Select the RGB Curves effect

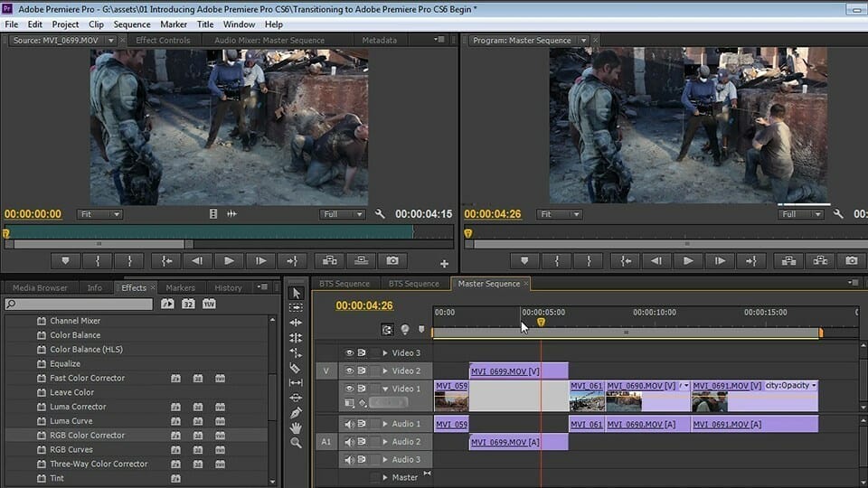tap(71, 449)
